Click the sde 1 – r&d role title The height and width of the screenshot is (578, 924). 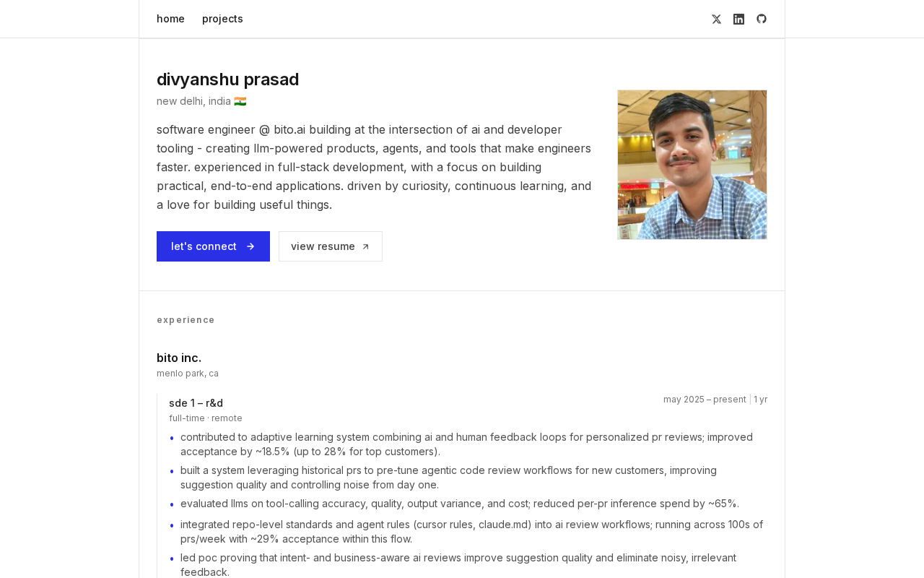pyautogui.click(x=196, y=403)
